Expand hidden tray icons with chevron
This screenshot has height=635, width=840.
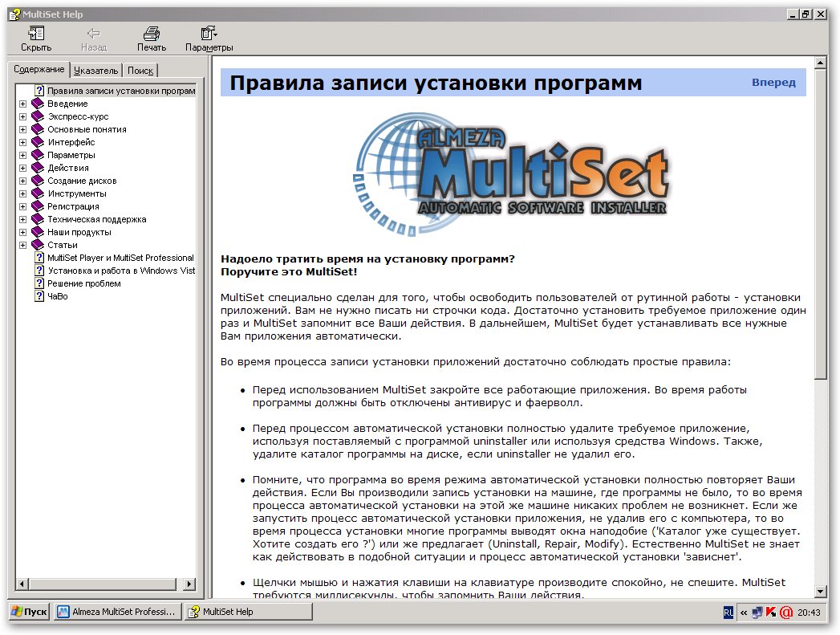click(744, 612)
